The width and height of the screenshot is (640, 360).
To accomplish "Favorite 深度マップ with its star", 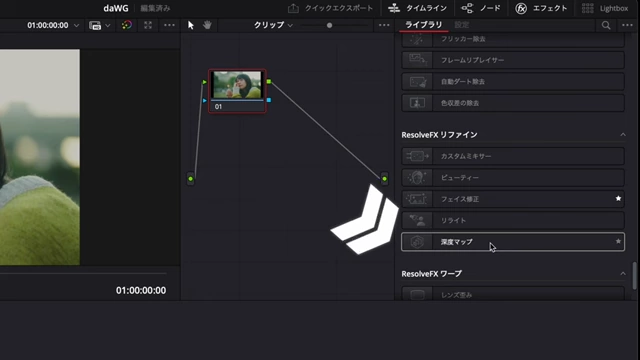I will tap(618, 242).
